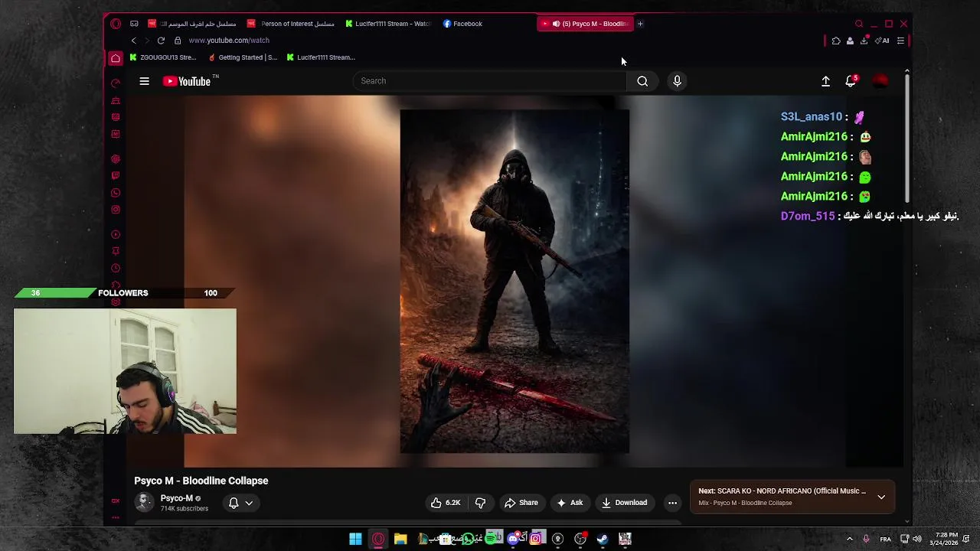The height and width of the screenshot is (551, 980).
Task: Open Steam in taskbar
Action: (603, 539)
